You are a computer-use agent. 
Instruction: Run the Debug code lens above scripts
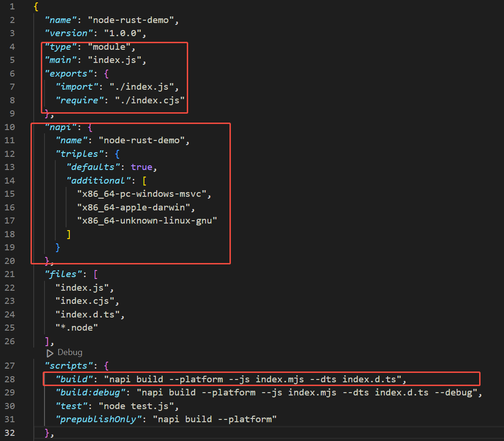coord(64,353)
